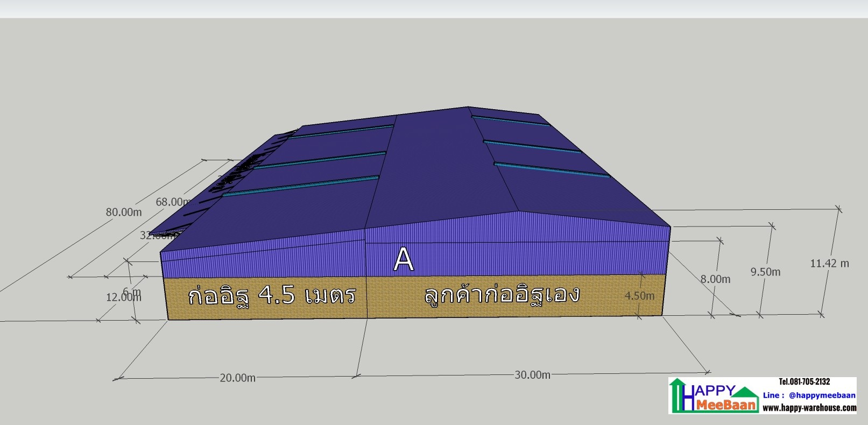Click the Line : @happymeebaan contact
Viewport: 868px width, 425px height.
pyautogui.click(x=809, y=395)
